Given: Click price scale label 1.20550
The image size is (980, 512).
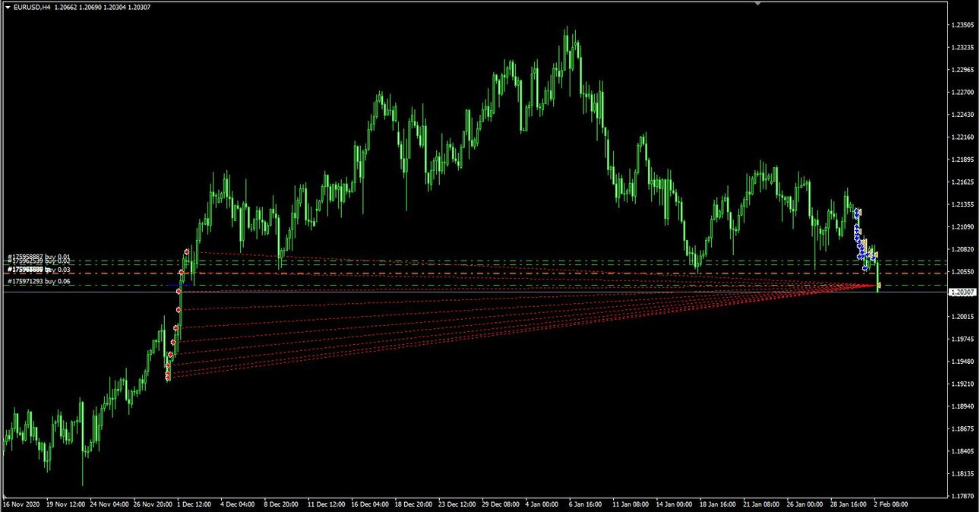Looking at the screenshot, I should coord(963,271).
